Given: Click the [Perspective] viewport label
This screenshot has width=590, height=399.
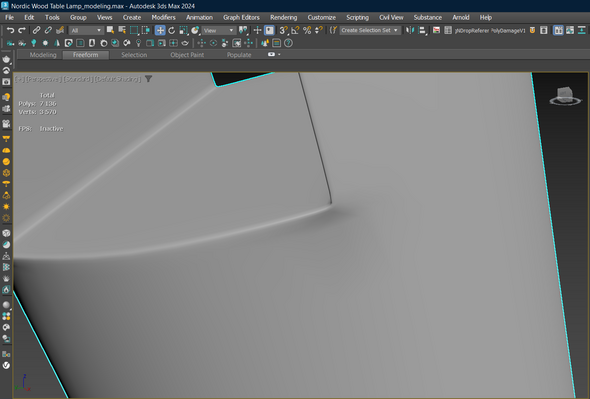Looking at the screenshot, I should pyautogui.click(x=43, y=79).
